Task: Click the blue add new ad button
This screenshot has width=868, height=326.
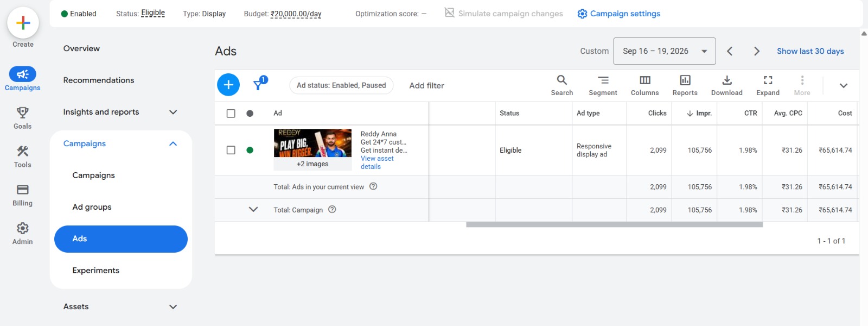Action: 228,85
